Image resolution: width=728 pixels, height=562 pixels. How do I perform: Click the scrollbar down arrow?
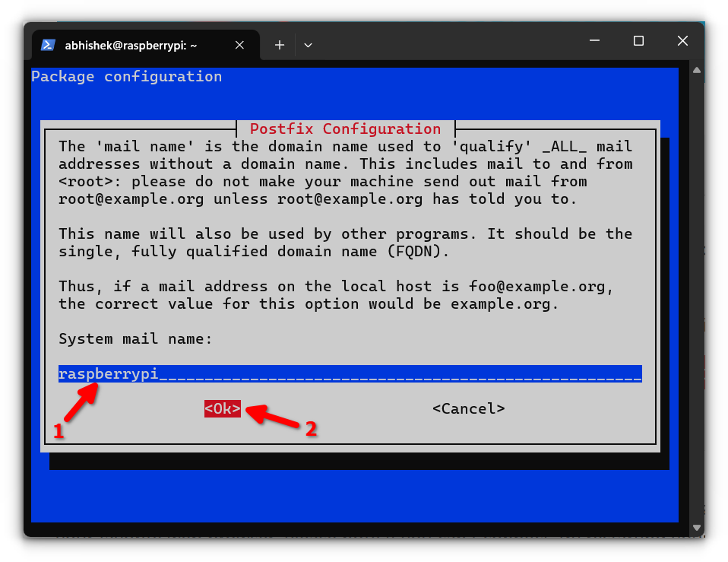pyautogui.click(x=696, y=528)
